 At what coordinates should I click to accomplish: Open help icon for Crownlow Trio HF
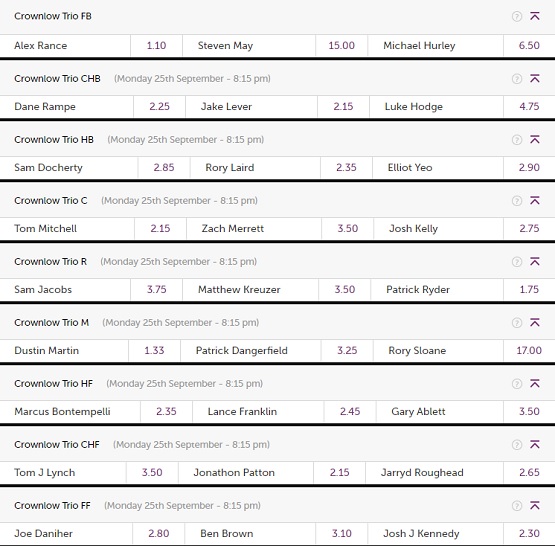(517, 384)
